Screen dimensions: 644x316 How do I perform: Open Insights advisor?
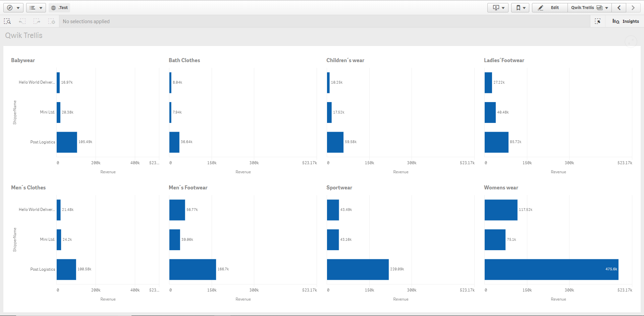(625, 21)
